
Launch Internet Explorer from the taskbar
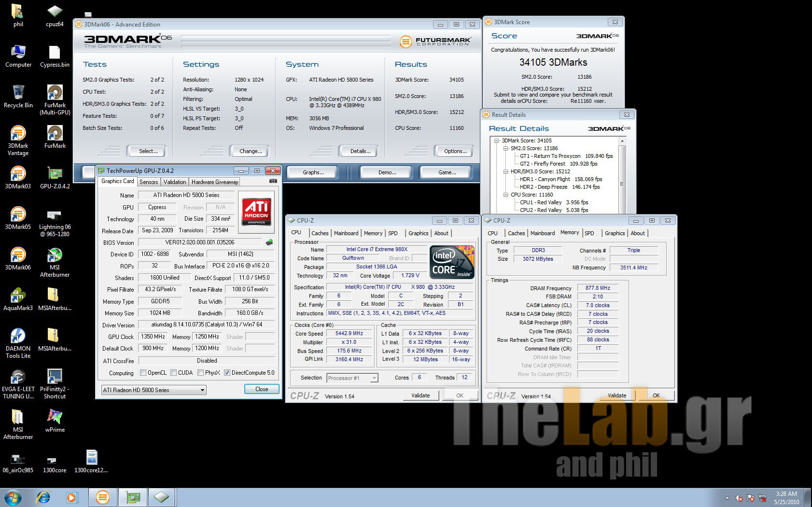coord(43,497)
